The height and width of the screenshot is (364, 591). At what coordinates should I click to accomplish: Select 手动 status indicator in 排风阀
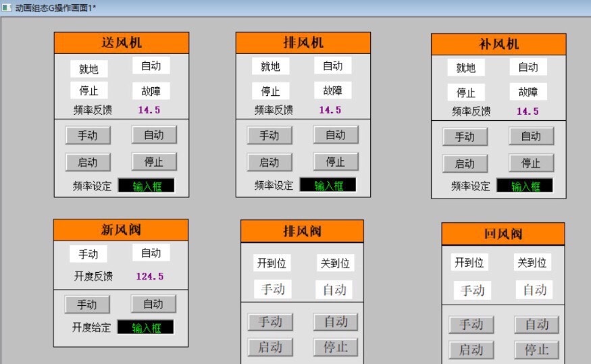coord(272,290)
